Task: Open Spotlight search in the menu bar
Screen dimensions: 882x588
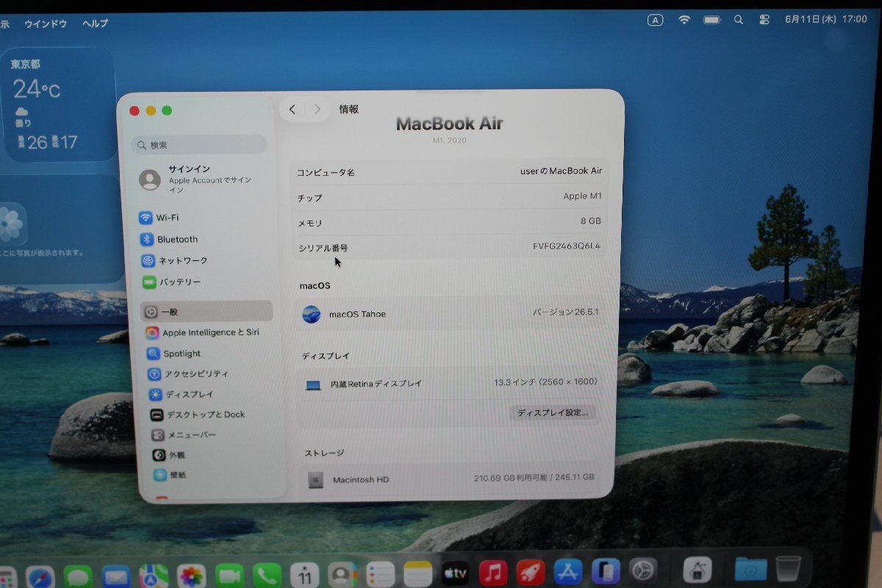Action: tap(739, 20)
